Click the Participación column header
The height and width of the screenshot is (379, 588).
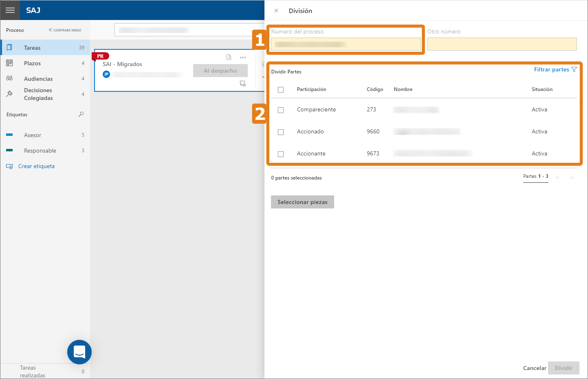[311, 89]
